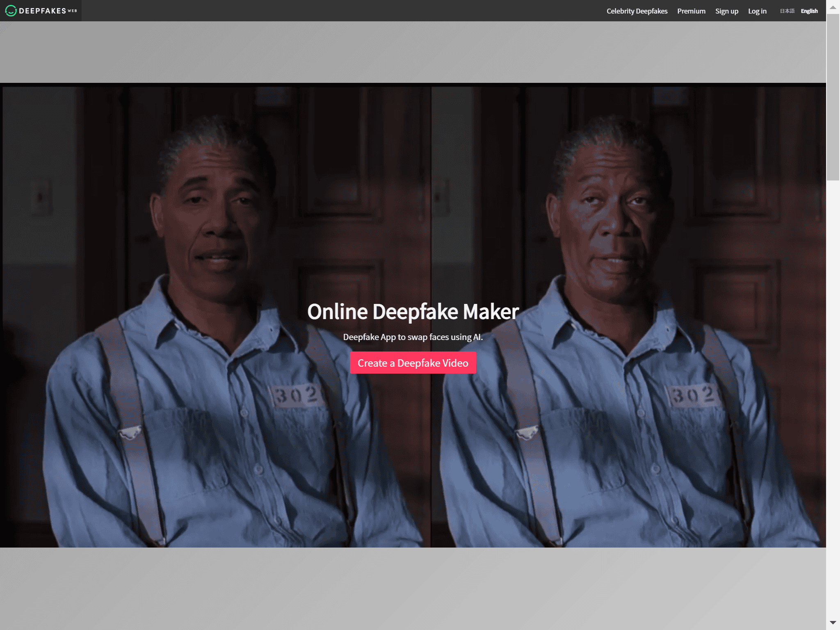The image size is (840, 630).
Task: Go to Sign up
Action: pos(726,11)
